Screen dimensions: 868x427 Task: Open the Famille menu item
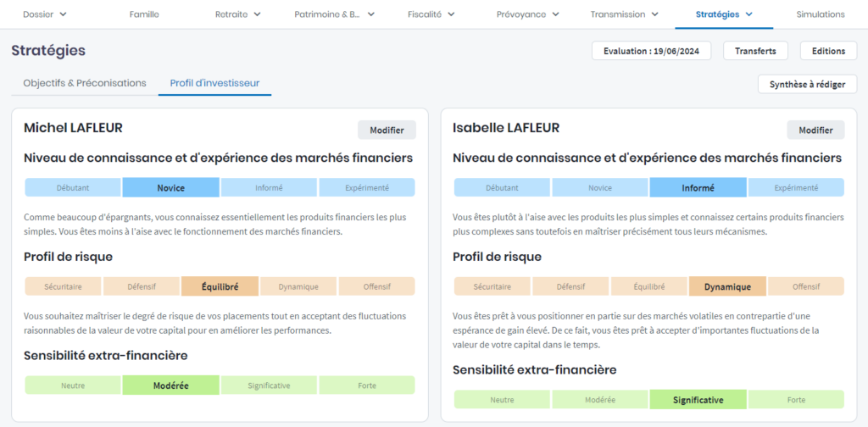[x=144, y=14]
